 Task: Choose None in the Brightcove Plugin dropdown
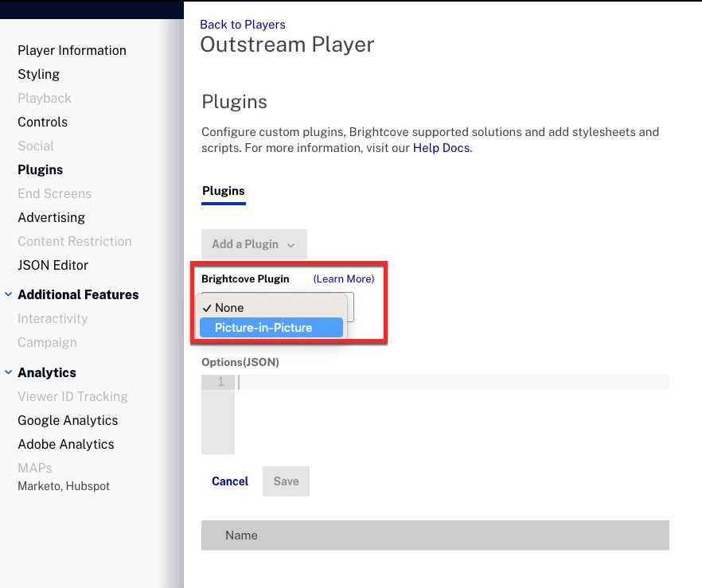229,308
